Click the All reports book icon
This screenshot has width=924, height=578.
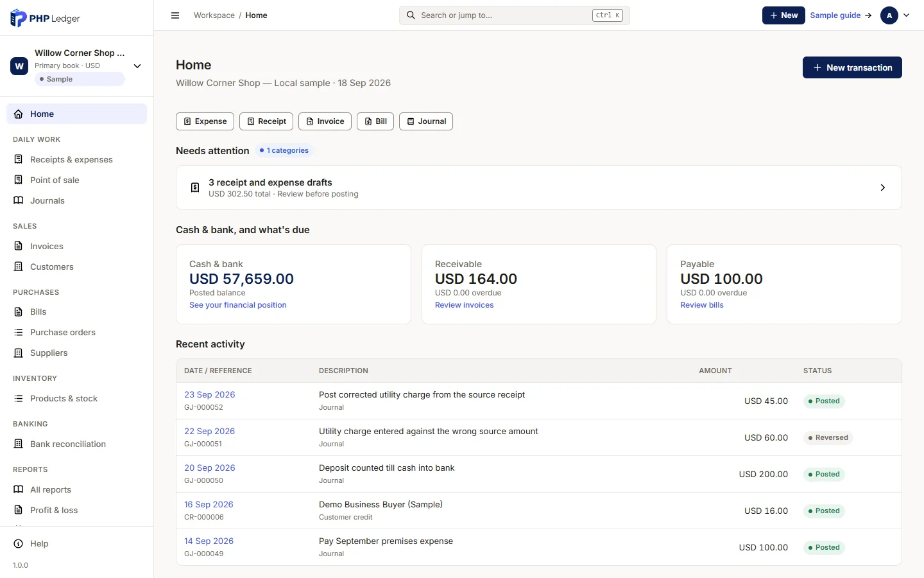pyautogui.click(x=19, y=489)
